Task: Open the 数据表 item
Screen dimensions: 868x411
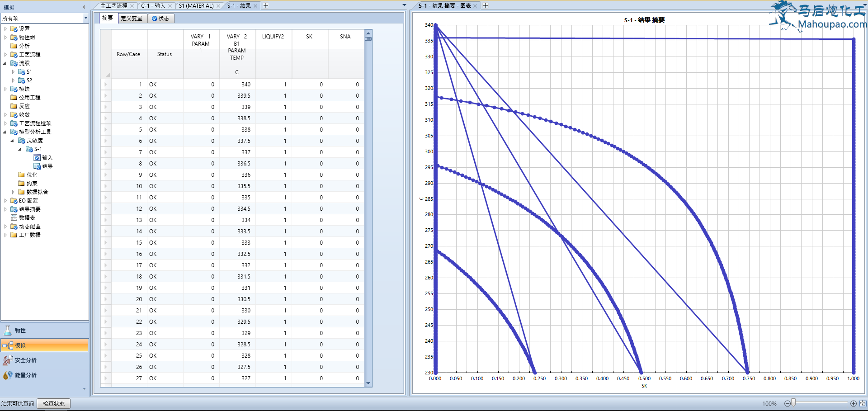Action: [x=27, y=217]
